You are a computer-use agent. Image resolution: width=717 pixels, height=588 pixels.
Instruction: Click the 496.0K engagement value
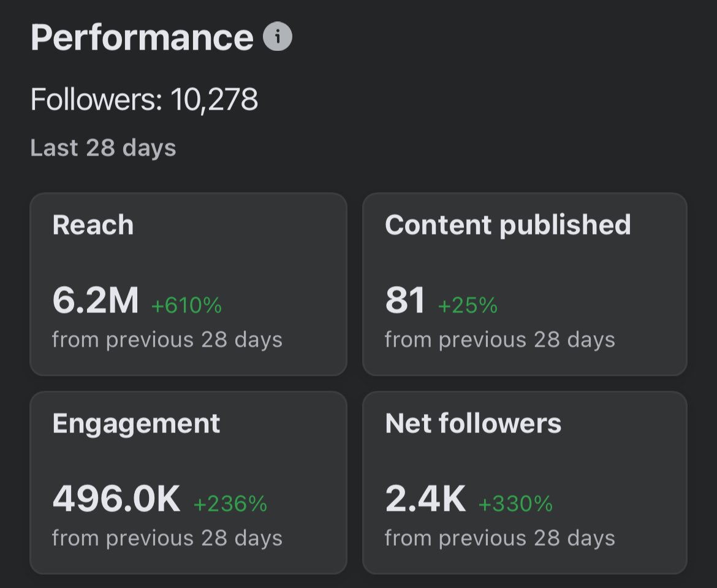(116, 499)
